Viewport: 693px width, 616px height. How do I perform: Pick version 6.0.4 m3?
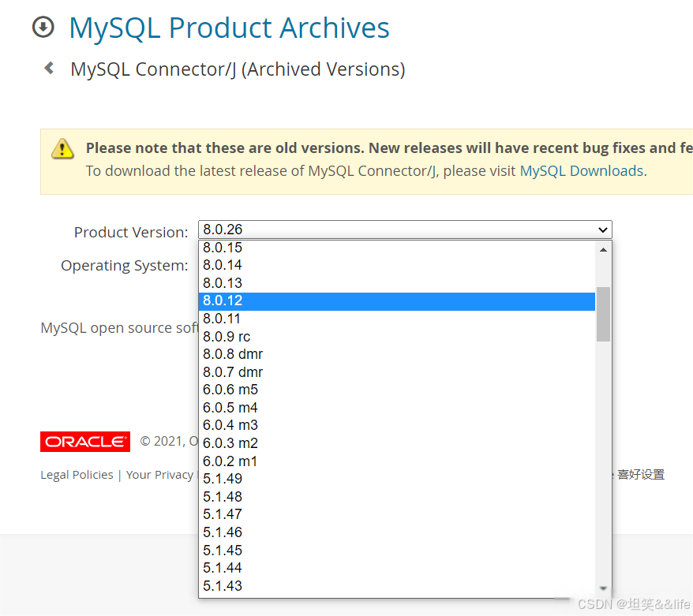tap(397, 426)
